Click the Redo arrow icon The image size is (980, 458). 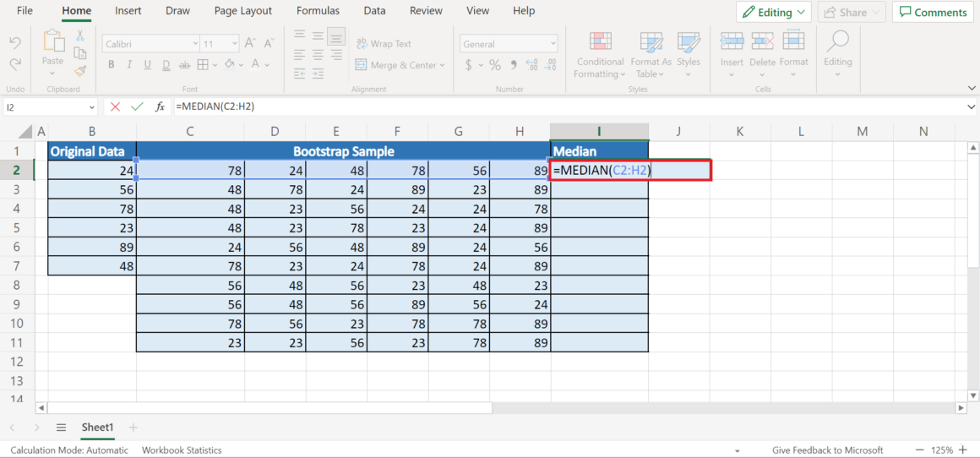15,63
